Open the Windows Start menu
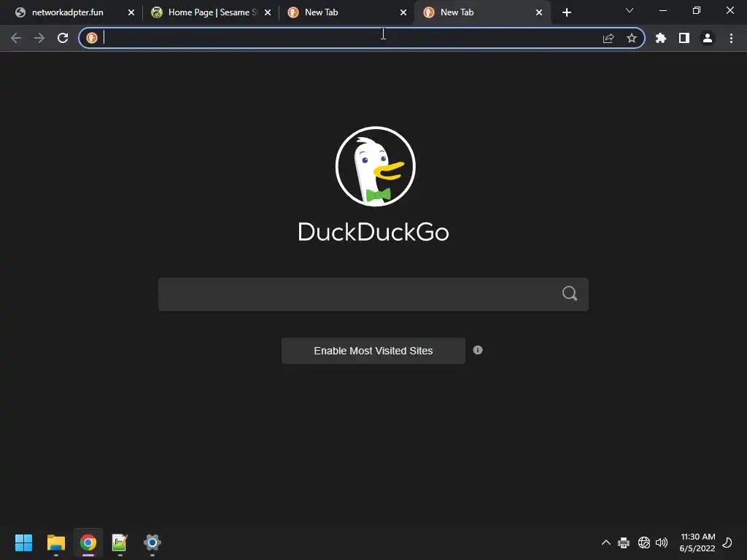747x560 pixels. [x=23, y=542]
